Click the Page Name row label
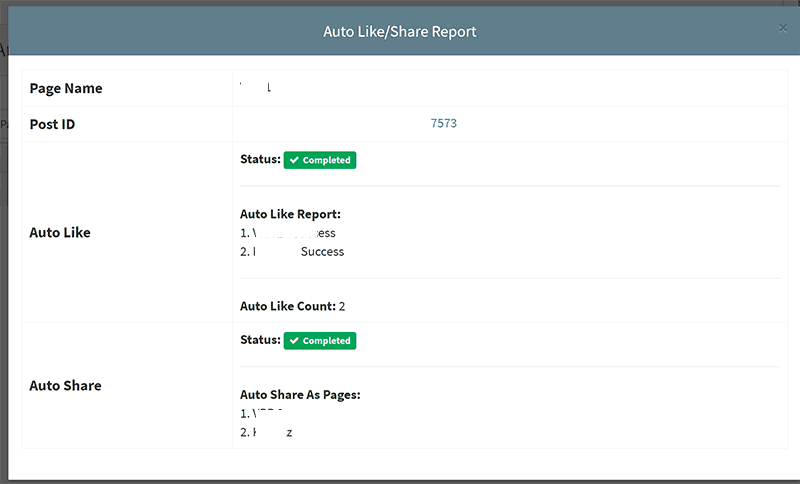800x484 pixels. pyautogui.click(x=66, y=88)
